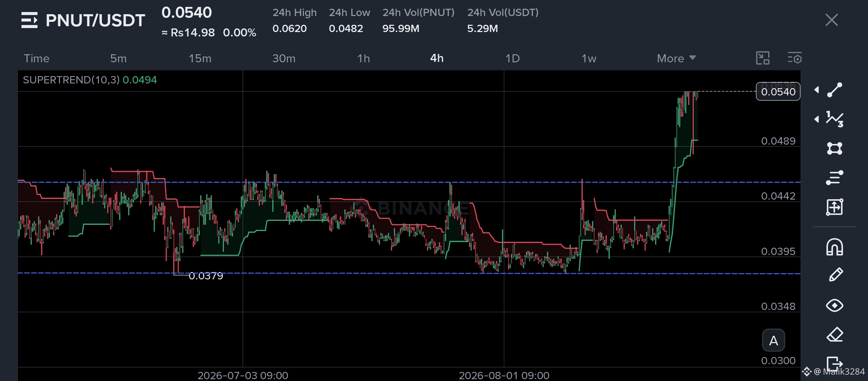
Task: Tap the 0.00% price change value
Action: [x=239, y=33]
